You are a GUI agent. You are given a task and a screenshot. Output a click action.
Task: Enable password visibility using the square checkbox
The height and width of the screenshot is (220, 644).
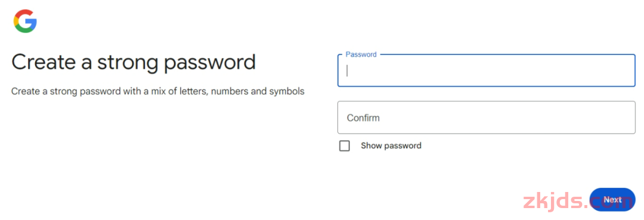345,145
